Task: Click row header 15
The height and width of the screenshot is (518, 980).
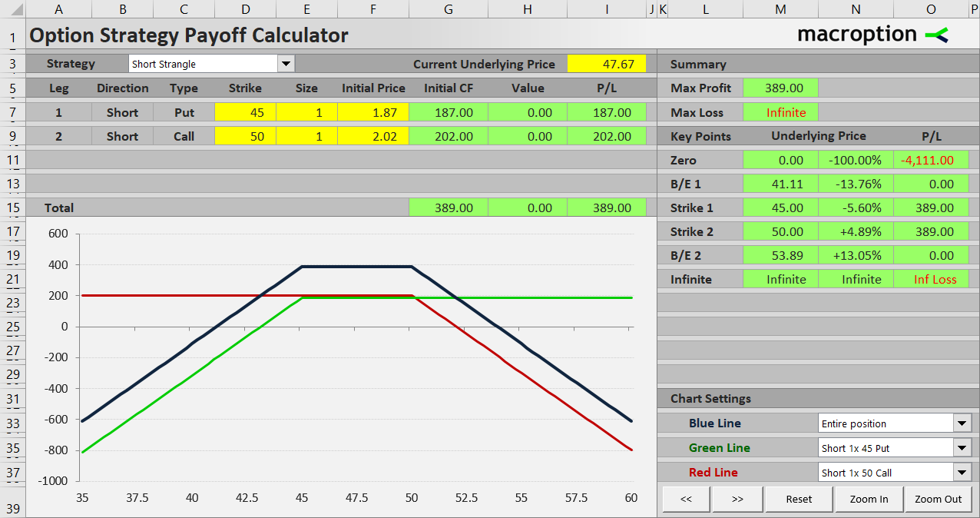Action: [x=12, y=208]
